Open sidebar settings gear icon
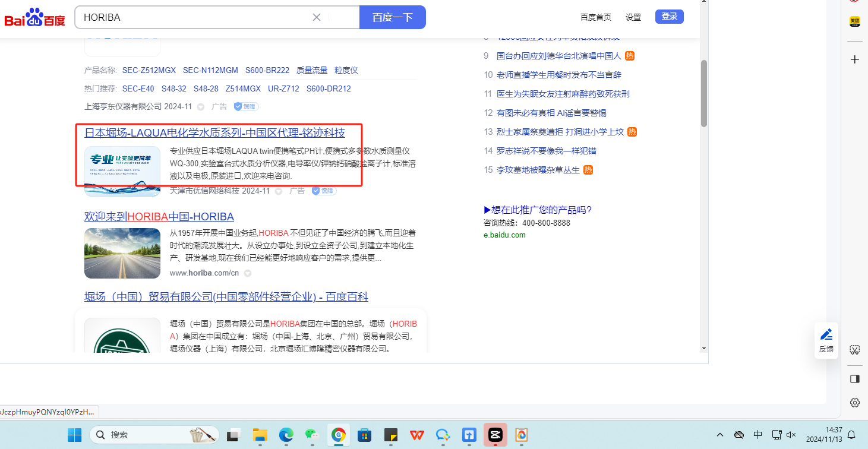 tap(855, 402)
